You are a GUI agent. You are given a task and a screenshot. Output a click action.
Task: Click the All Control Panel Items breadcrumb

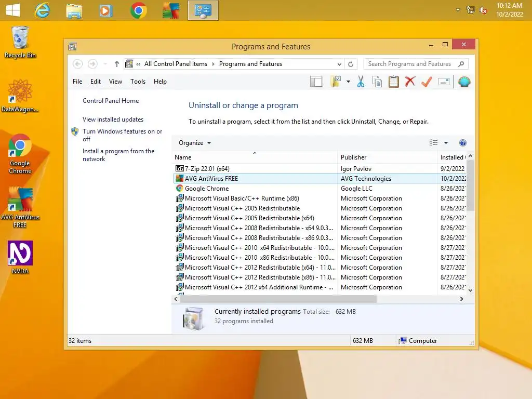click(176, 64)
